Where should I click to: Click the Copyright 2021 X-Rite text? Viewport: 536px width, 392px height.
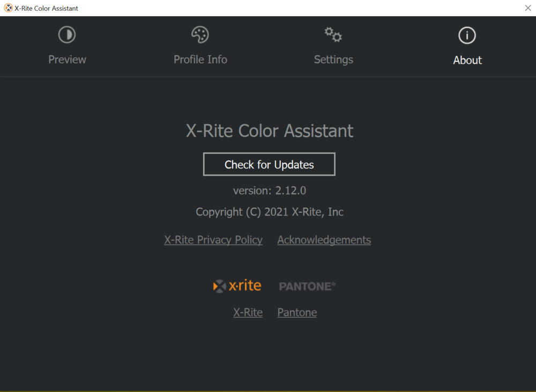[x=269, y=212]
